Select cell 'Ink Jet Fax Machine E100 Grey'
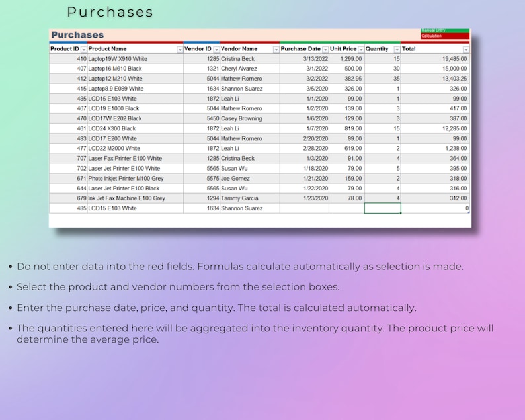The height and width of the screenshot is (420, 525). click(136, 198)
